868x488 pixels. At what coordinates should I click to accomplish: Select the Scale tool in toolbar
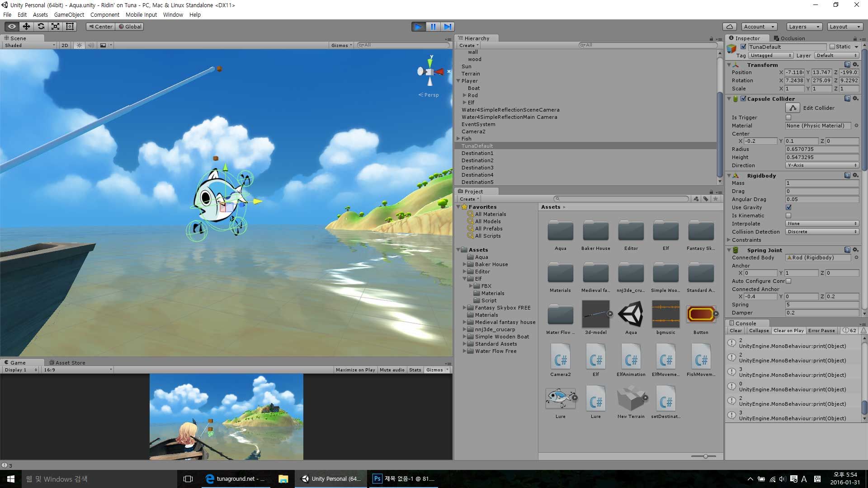click(55, 27)
